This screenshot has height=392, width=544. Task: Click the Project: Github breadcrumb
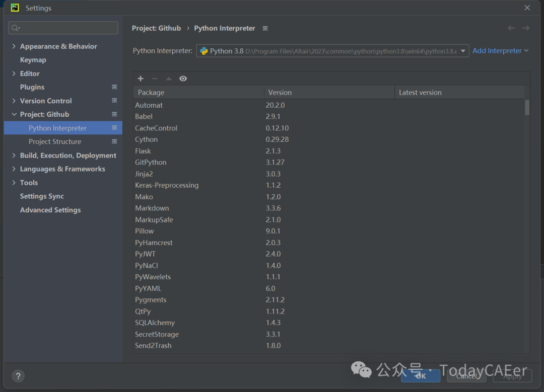coord(157,28)
